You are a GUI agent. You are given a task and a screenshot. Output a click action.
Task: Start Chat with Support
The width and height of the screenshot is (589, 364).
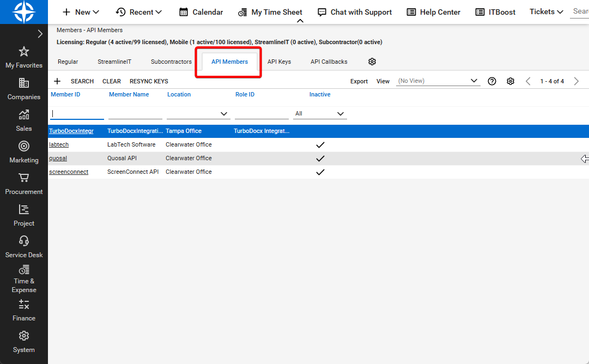click(x=355, y=12)
